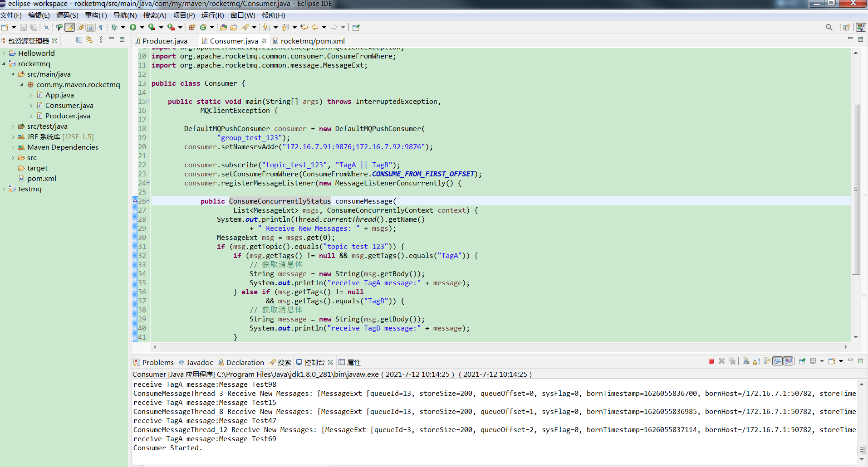Click the green Run button in toolbar
Image resolution: width=868 pixels, height=467 pixels.
[x=133, y=27]
